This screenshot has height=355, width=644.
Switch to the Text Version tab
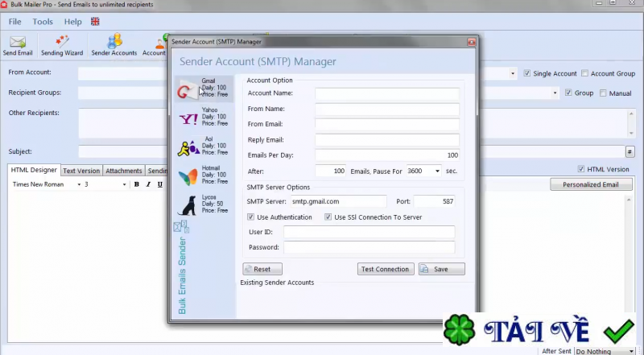pyautogui.click(x=81, y=171)
